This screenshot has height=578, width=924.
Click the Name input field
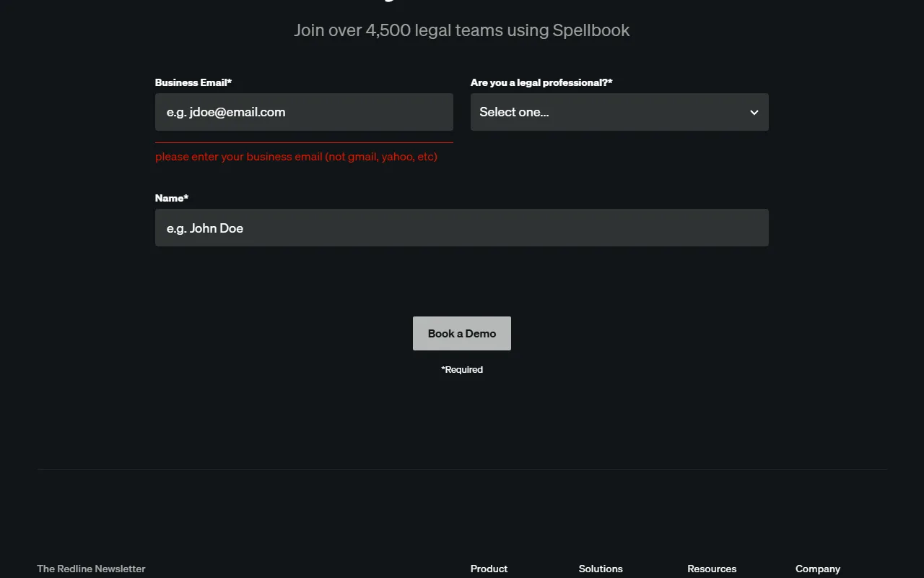point(462,228)
